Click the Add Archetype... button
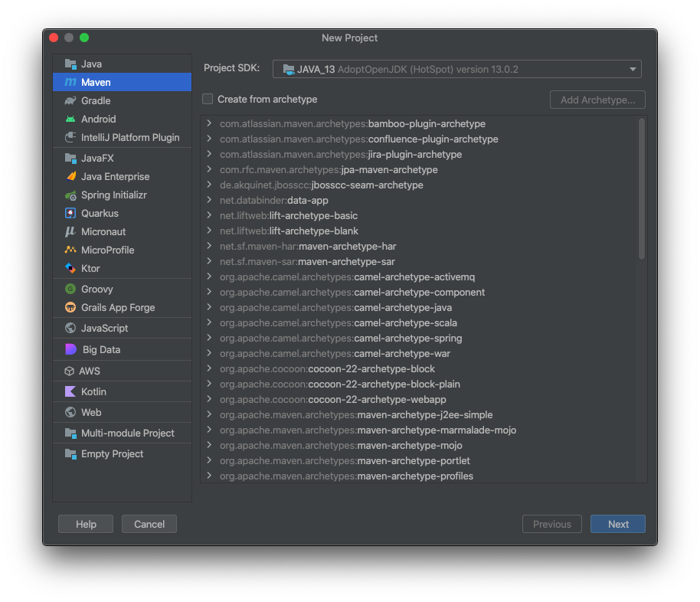This screenshot has height=602, width=700. click(598, 100)
